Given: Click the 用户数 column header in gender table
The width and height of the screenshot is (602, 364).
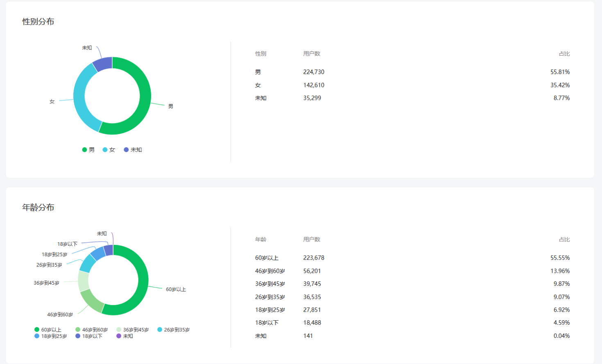Looking at the screenshot, I should (312, 54).
